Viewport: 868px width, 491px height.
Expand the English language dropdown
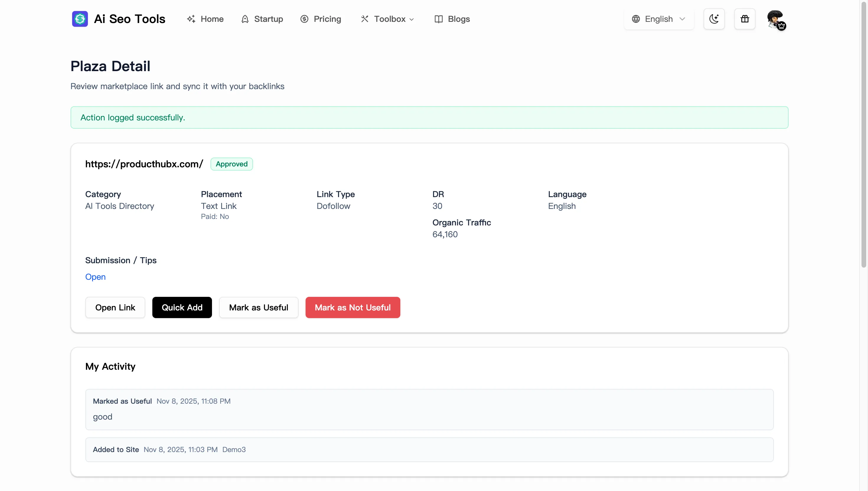coord(658,19)
